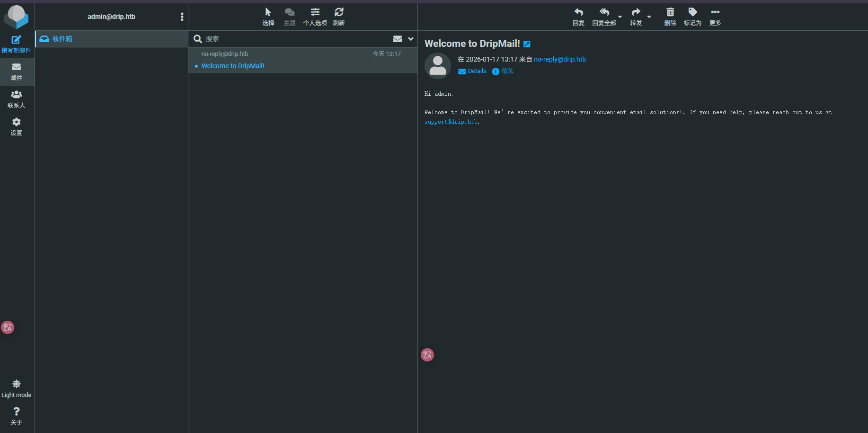Click the mail search input field
This screenshot has width=868, height=433.
click(x=293, y=39)
